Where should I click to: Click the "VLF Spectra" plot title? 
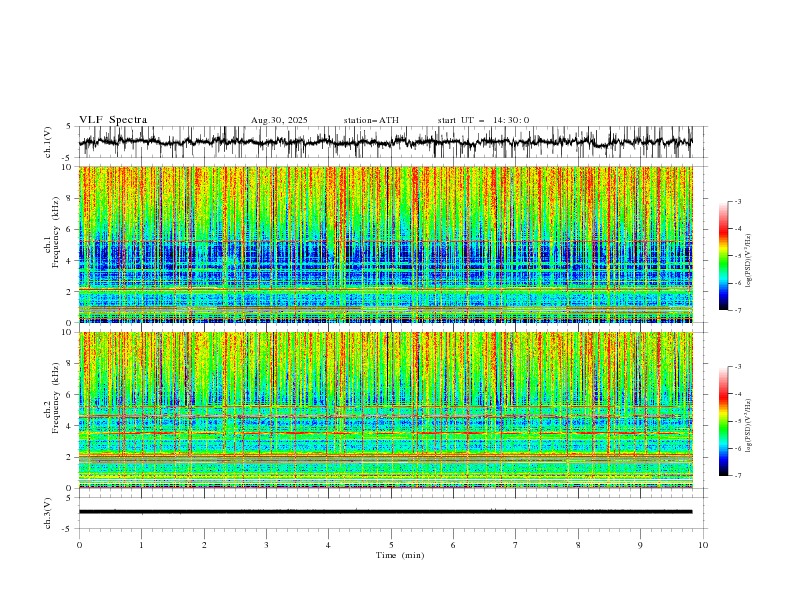pyautogui.click(x=113, y=120)
